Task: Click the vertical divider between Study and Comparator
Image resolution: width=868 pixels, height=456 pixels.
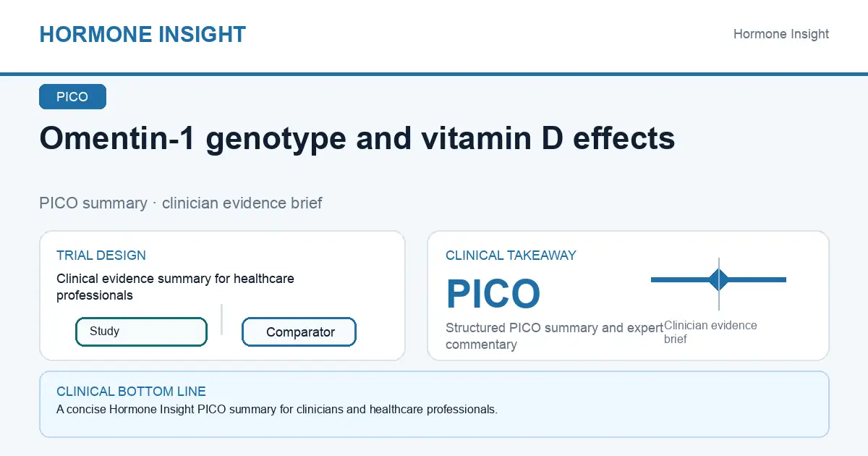Action: click(221, 319)
